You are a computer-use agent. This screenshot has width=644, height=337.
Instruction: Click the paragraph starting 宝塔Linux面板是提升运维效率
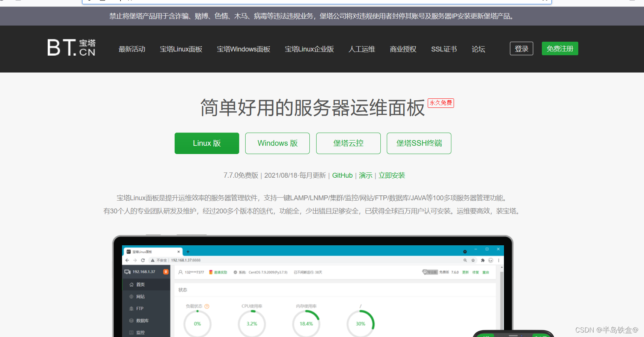[312, 198]
